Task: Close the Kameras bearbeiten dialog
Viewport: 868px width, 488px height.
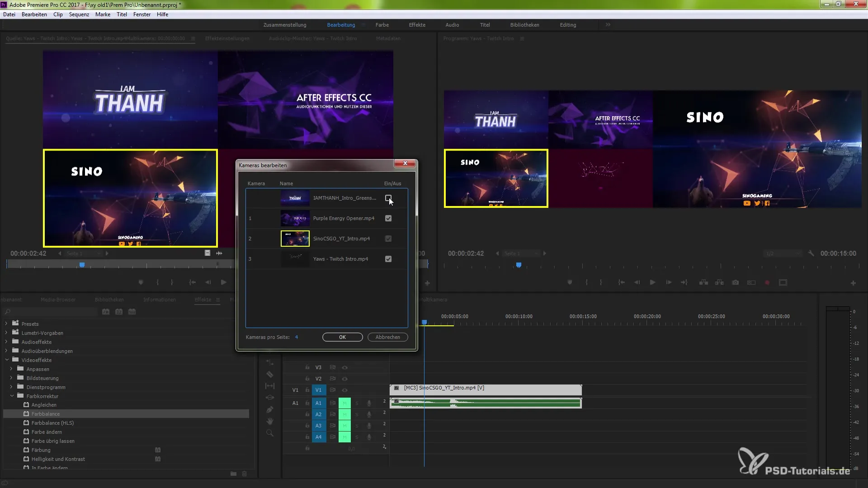Action: [x=405, y=163]
